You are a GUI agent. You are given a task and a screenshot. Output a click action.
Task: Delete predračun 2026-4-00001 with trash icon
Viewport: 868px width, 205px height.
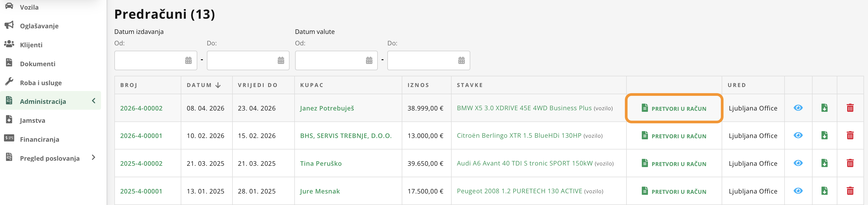point(850,136)
